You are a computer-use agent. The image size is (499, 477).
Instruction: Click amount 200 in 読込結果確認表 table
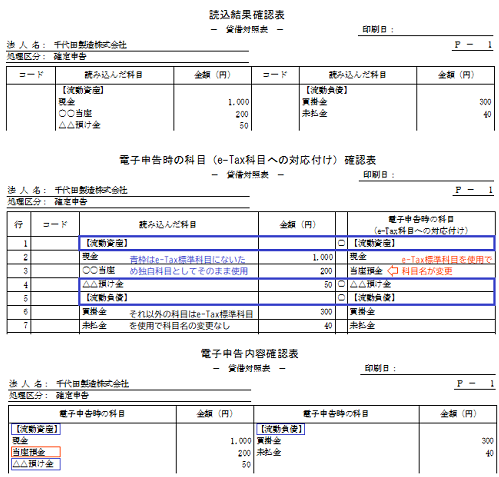242,114
